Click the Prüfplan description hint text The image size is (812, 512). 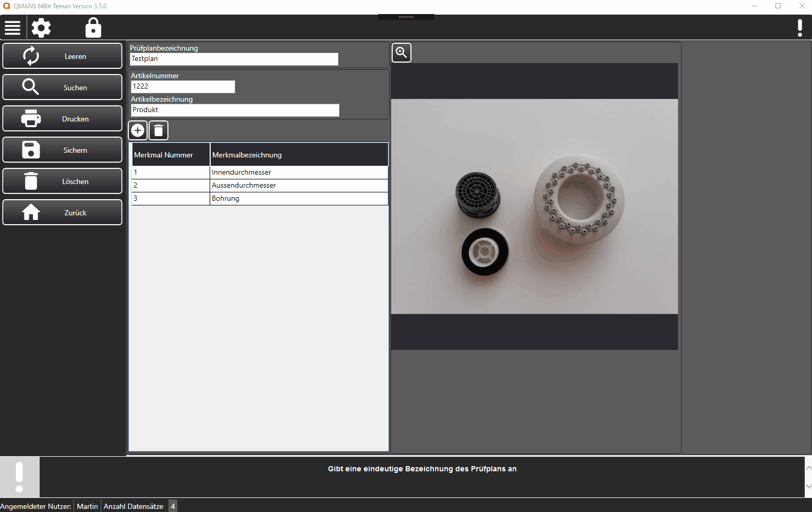click(x=422, y=469)
